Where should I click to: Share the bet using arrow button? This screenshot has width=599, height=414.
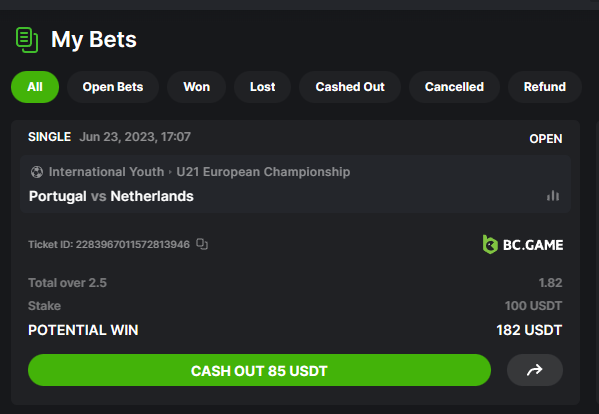[534, 370]
